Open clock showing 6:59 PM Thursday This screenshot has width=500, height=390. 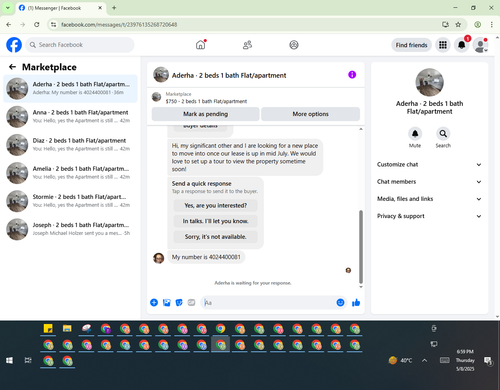pyautogui.click(x=465, y=360)
